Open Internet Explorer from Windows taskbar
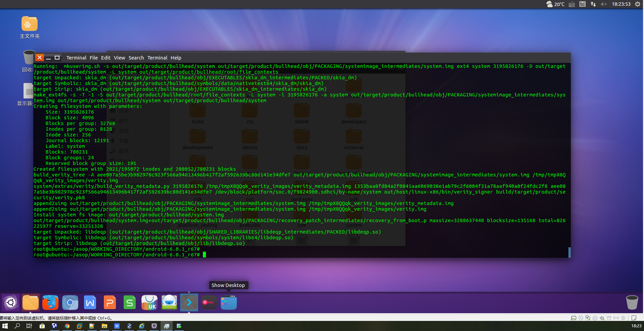The width and height of the screenshot is (644, 331). click(x=142, y=326)
